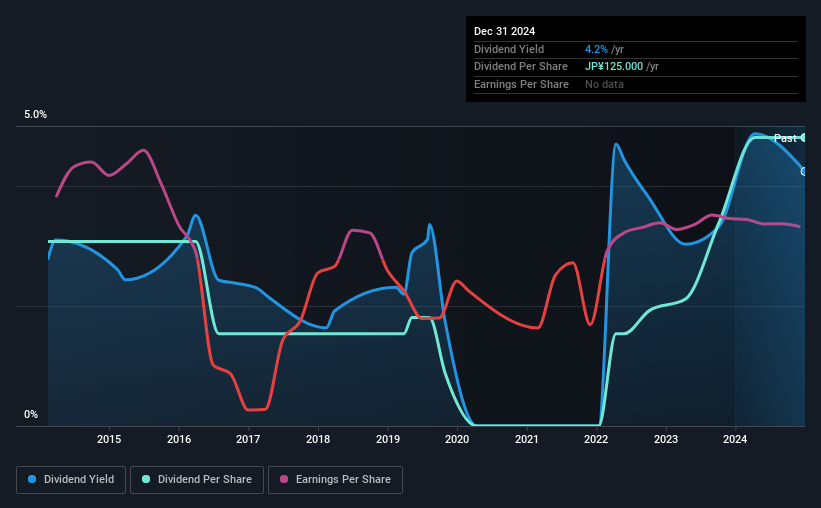Toggle the Dividend Per Share legend series
821x508 pixels.
197,480
